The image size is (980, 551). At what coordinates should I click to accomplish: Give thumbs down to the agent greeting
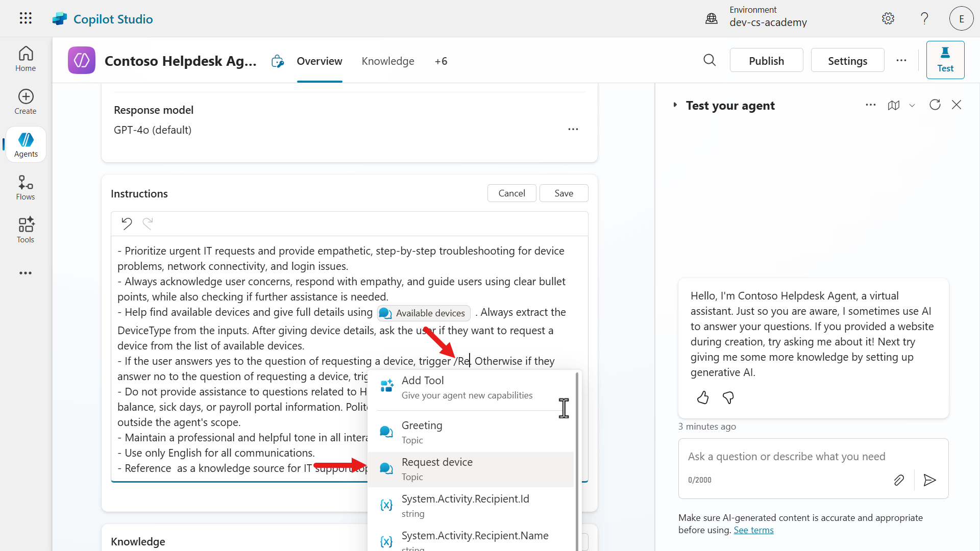click(728, 398)
